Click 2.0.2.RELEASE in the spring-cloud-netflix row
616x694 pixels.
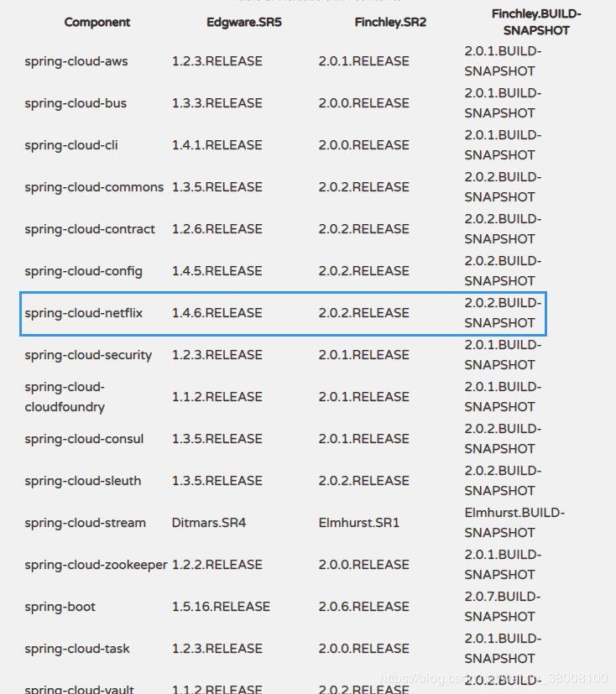tap(363, 313)
